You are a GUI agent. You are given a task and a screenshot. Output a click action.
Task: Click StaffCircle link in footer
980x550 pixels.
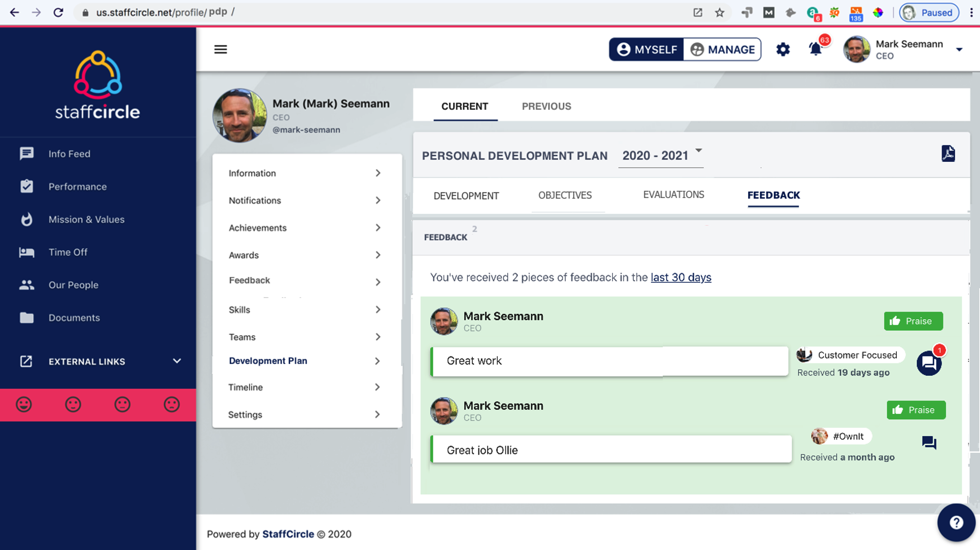point(288,534)
